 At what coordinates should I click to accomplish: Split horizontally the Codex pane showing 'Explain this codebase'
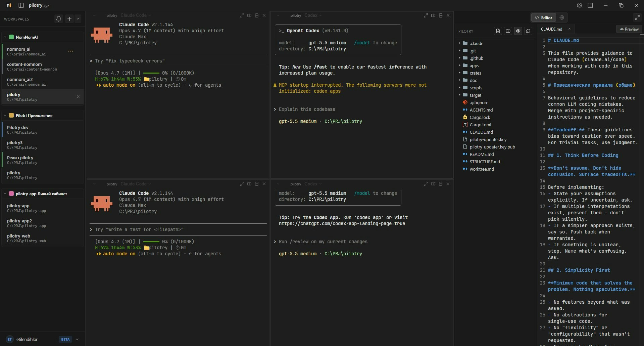441,15
